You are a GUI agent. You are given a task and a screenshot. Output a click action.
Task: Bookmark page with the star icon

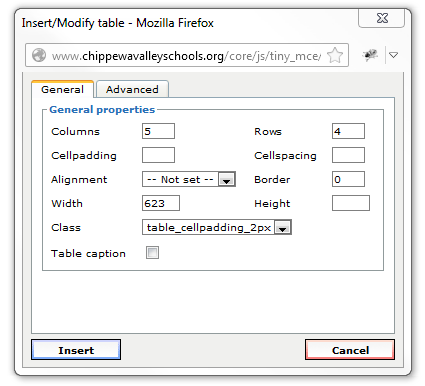coord(335,55)
